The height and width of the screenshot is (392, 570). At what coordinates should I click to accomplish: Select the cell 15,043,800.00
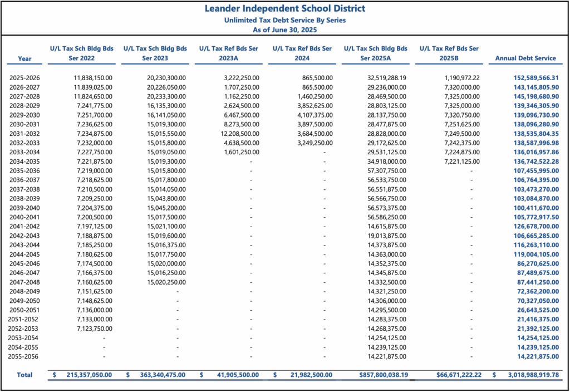click(166, 199)
